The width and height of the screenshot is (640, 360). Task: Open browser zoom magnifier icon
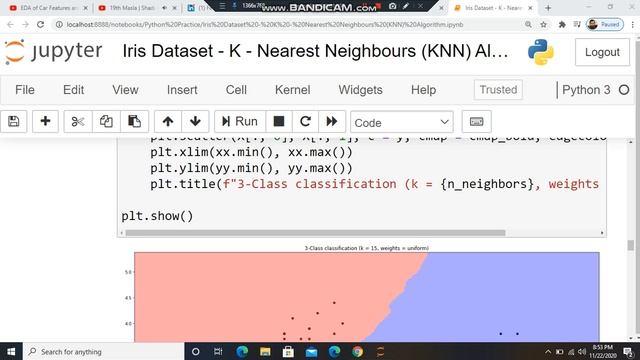coord(528,24)
